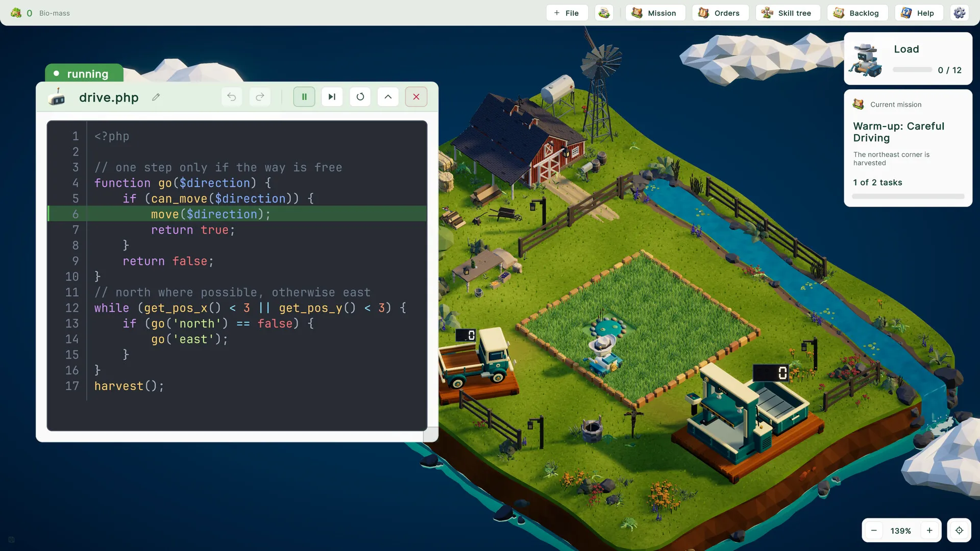980x551 pixels.
Task: Click the highlighted move($direction) line
Action: tap(237, 214)
